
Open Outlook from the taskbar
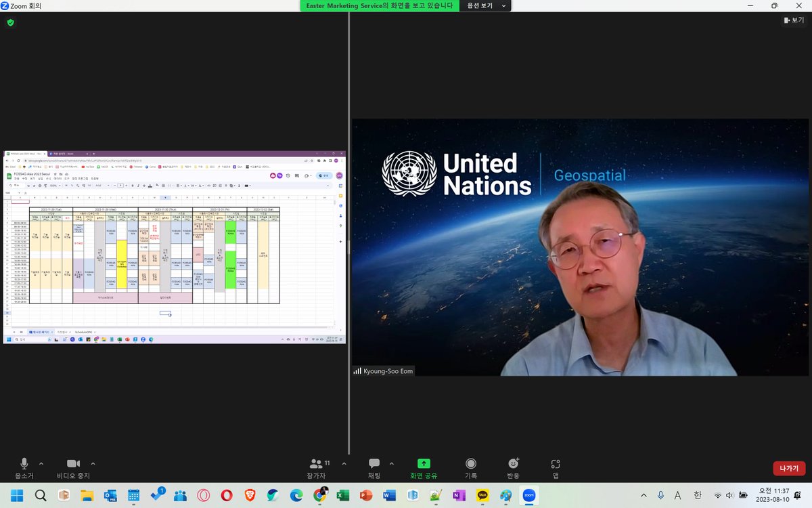click(110, 496)
